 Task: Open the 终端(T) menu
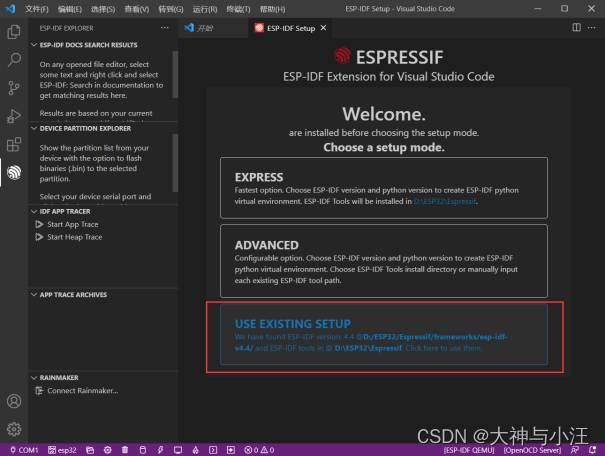238,8
